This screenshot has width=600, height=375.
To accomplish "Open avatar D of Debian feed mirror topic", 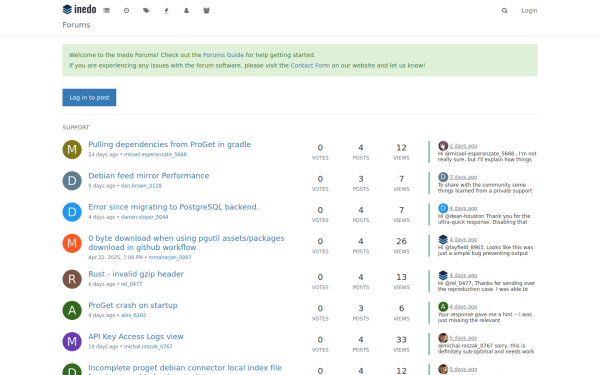I will (72, 181).
